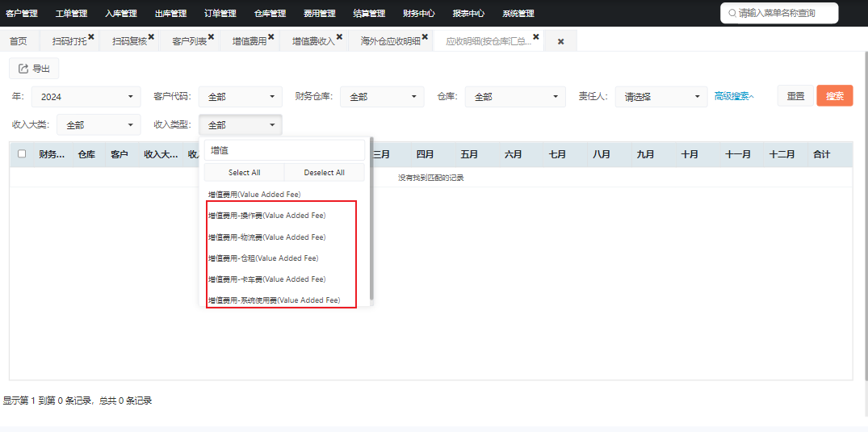This screenshot has height=432, width=868.
Task: Open the 仓库管理 menu
Action: point(270,13)
